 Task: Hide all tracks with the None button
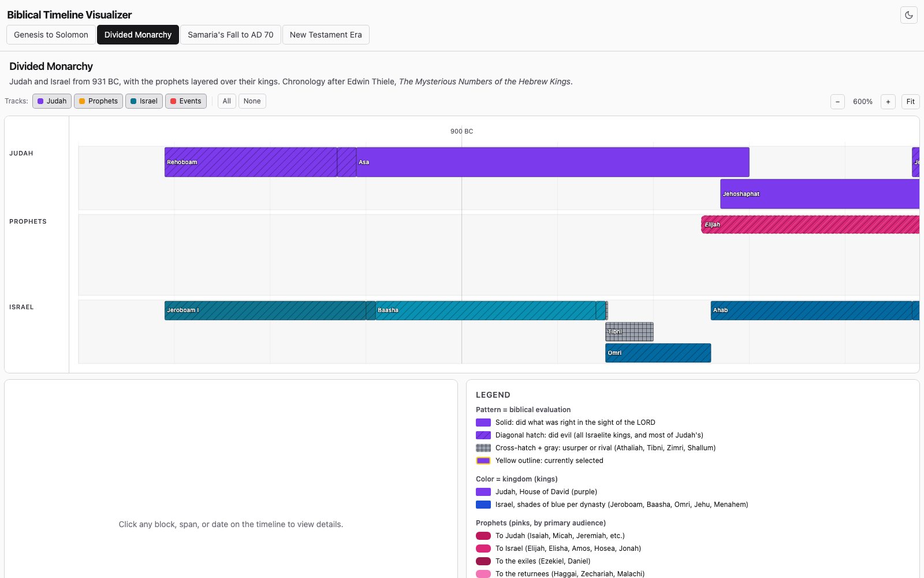252,101
